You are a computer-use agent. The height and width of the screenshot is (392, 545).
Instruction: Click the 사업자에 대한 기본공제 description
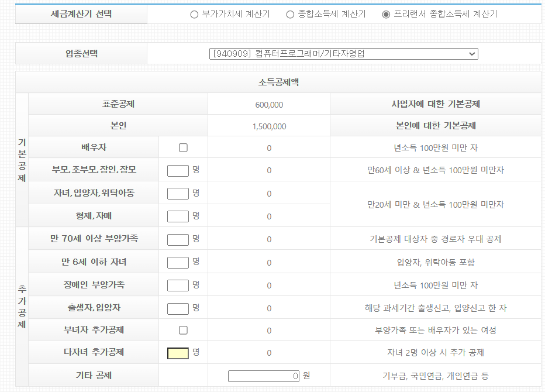pos(436,104)
